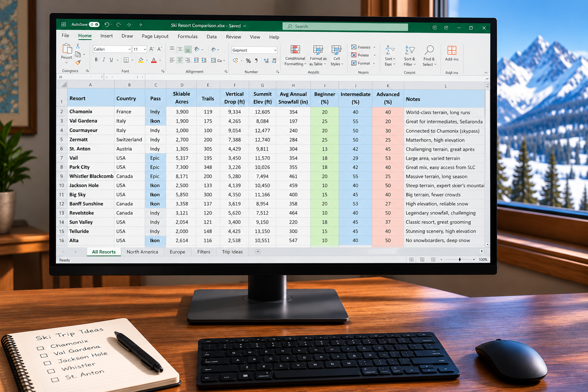Open the North America sheet tab
This screenshot has height=392, width=588.
tap(142, 252)
